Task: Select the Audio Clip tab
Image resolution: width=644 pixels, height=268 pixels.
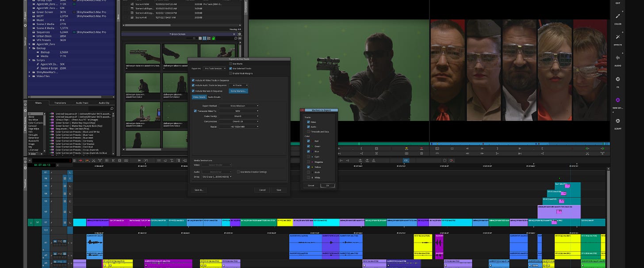Action: [104, 103]
